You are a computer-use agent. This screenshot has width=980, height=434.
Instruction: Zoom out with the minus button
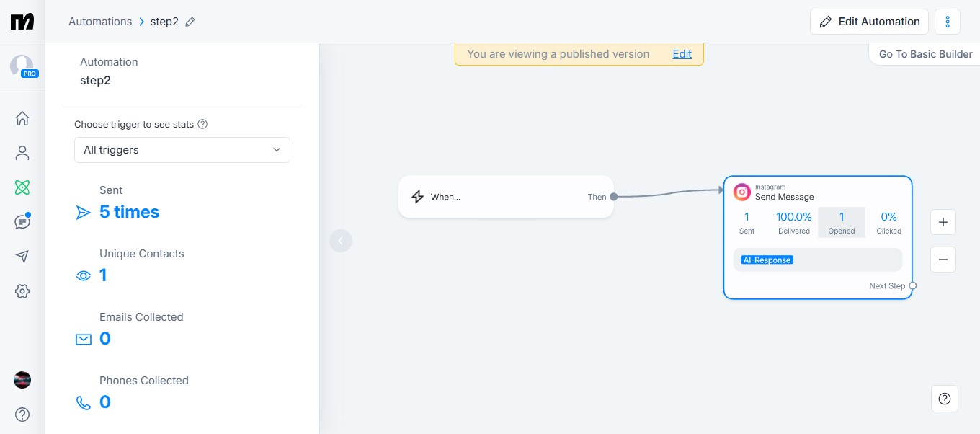pyautogui.click(x=943, y=260)
